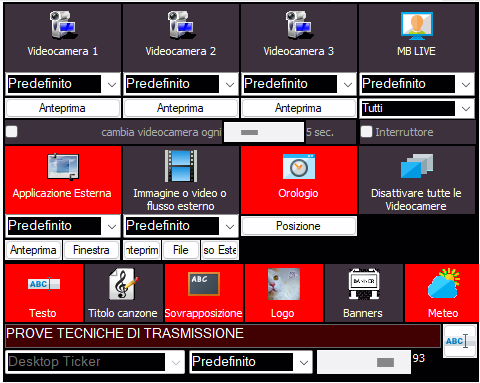This screenshot has width=480, height=383.
Task: Toggle the Applicazione Esterna tile
Action: (63, 180)
